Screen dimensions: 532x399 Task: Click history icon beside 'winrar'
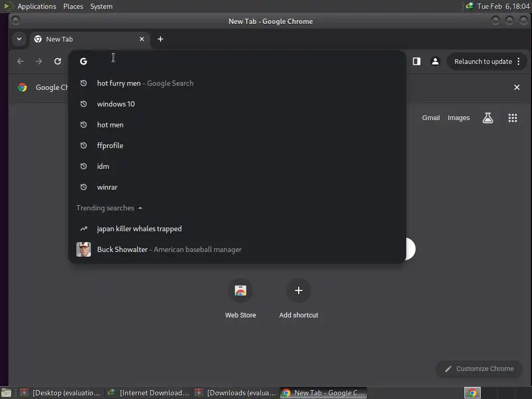(x=84, y=187)
